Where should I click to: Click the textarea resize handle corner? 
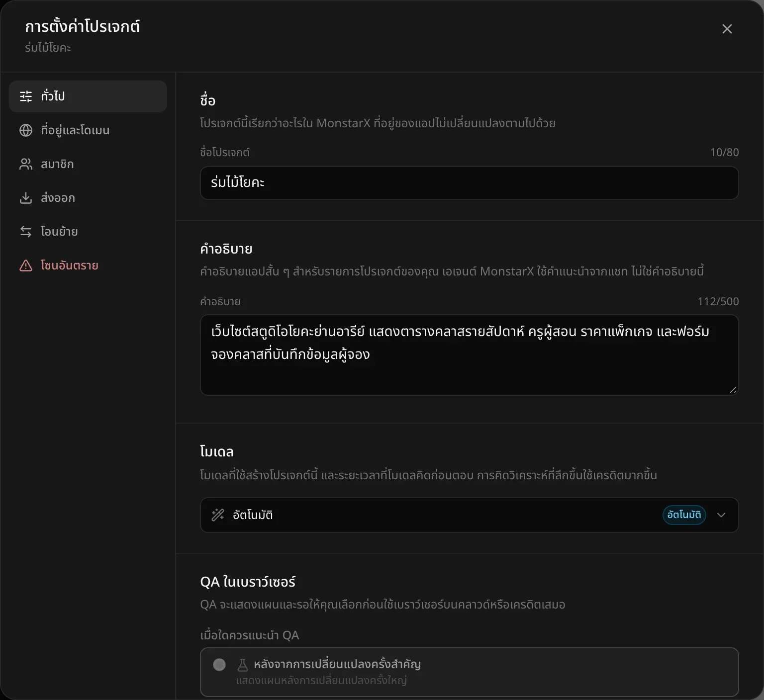pyautogui.click(x=733, y=390)
